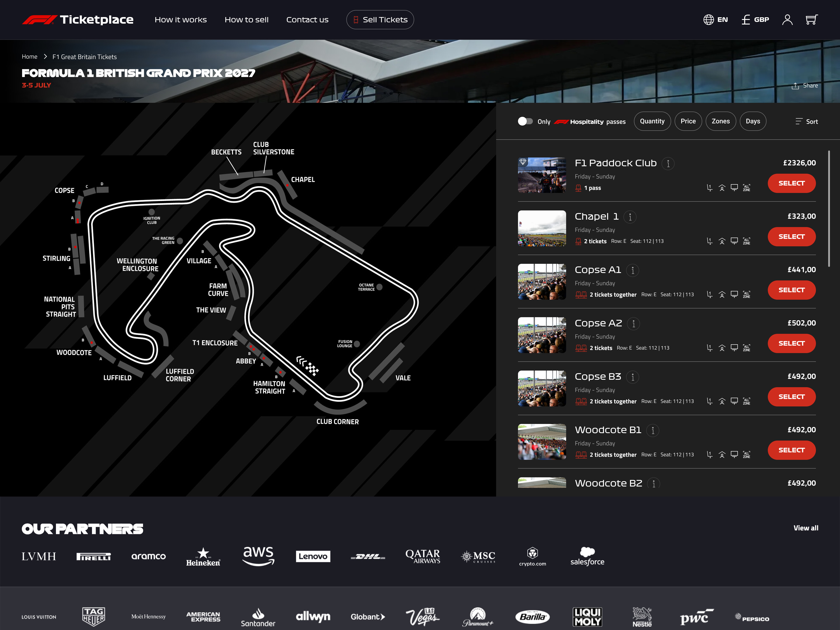Open info icon for Copse B3
This screenshot has height=630, width=840.
[632, 377]
